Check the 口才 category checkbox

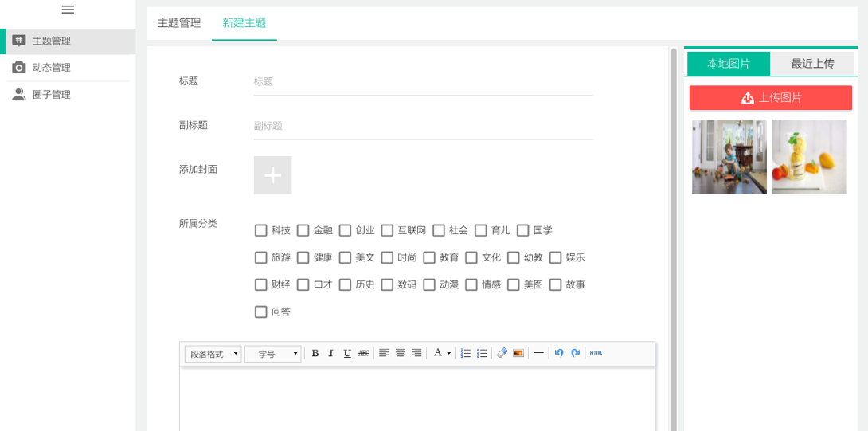(x=303, y=284)
